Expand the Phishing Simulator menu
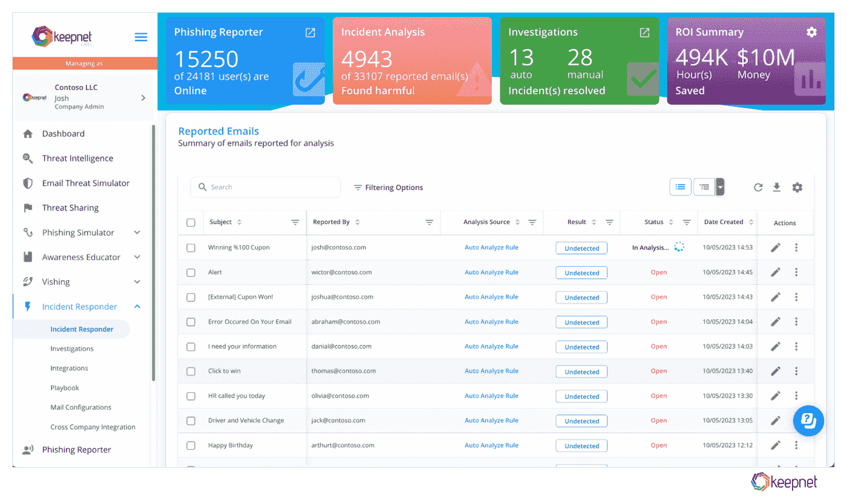 coord(137,232)
